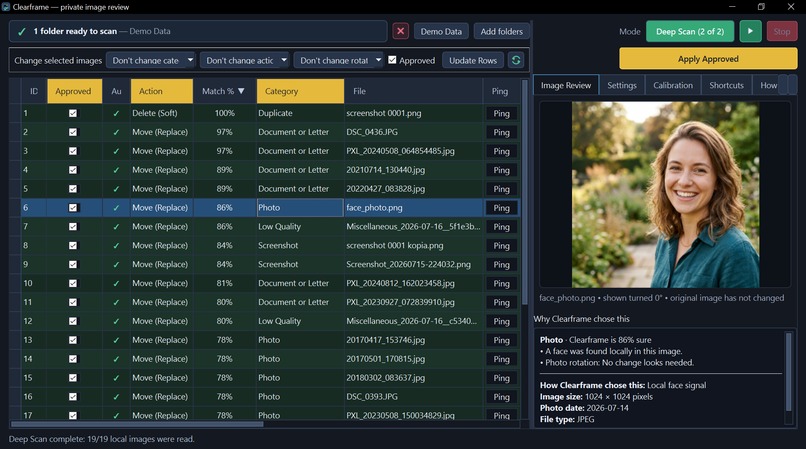This screenshot has height=449, width=806.
Task: Click the green play scan icon
Action: click(750, 31)
